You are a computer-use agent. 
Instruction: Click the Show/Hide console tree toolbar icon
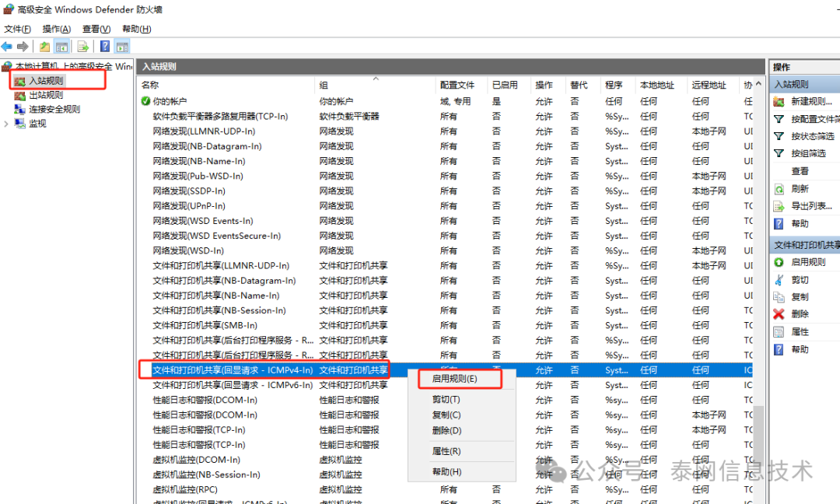pos(61,47)
